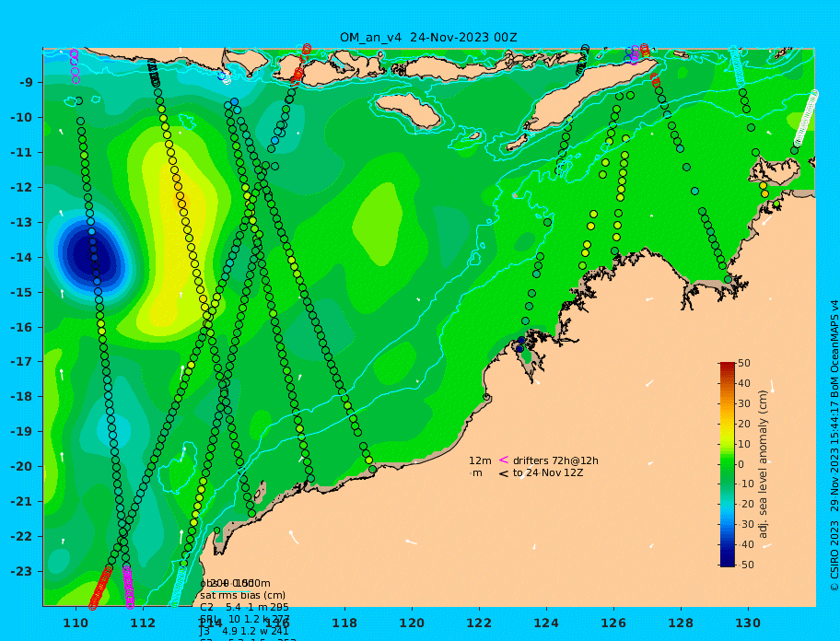Click the latitude axis label -18
Viewport: 840px width, 641px height.
(23, 397)
